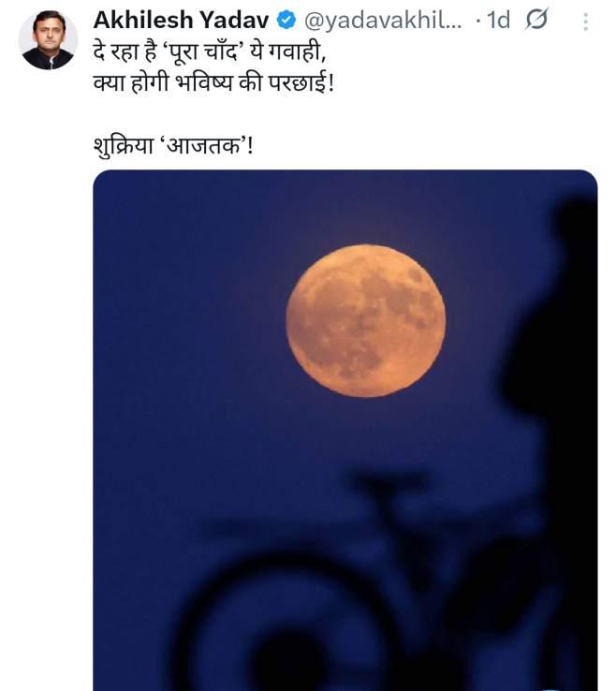This screenshot has width=616, height=691.
Task: Open the attached full moon photo
Action: point(345,430)
